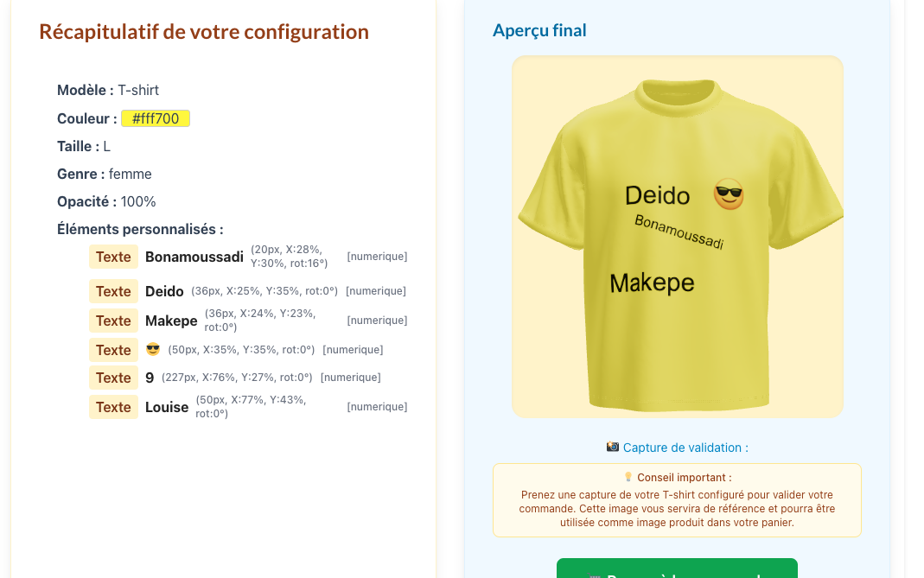
Task: Click the Texte tag beside the number 9
Action: click(x=113, y=378)
